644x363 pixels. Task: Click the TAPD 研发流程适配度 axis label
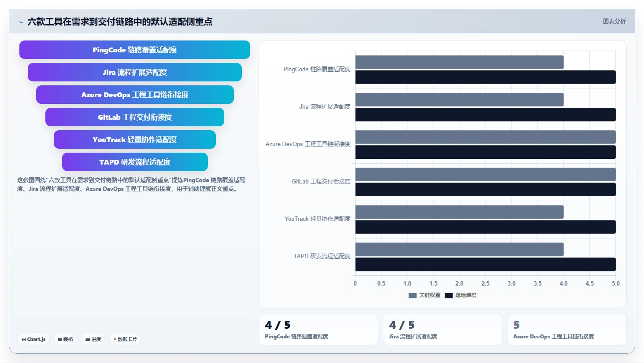pyautogui.click(x=322, y=256)
